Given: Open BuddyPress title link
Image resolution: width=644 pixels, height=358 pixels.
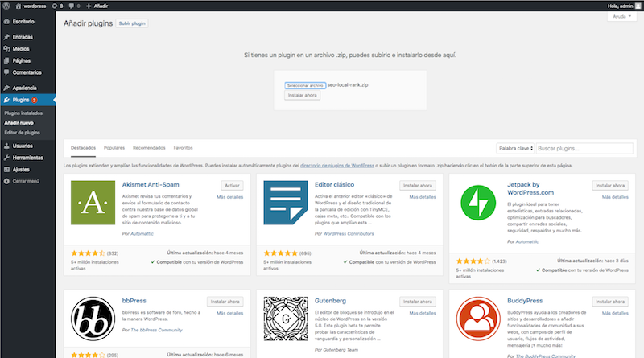Looking at the screenshot, I should pyautogui.click(x=525, y=301).
